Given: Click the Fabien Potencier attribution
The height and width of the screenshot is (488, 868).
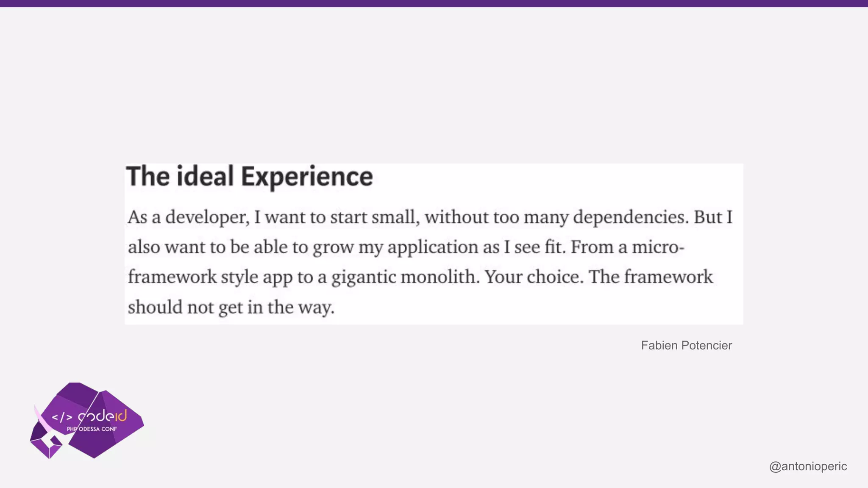Looking at the screenshot, I should tap(686, 346).
